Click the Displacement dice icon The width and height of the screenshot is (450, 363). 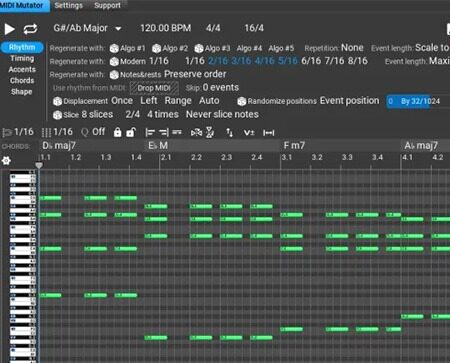(58, 101)
